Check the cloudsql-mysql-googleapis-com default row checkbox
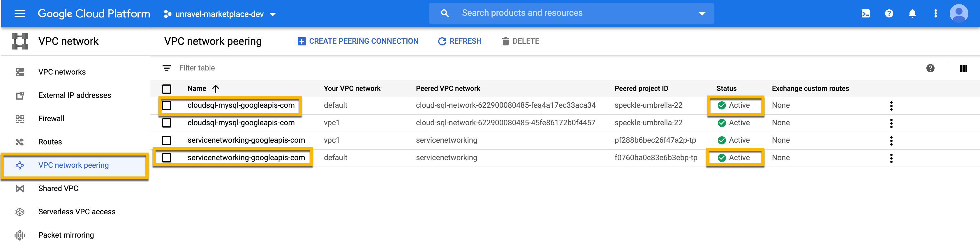The image size is (980, 251). (167, 105)
